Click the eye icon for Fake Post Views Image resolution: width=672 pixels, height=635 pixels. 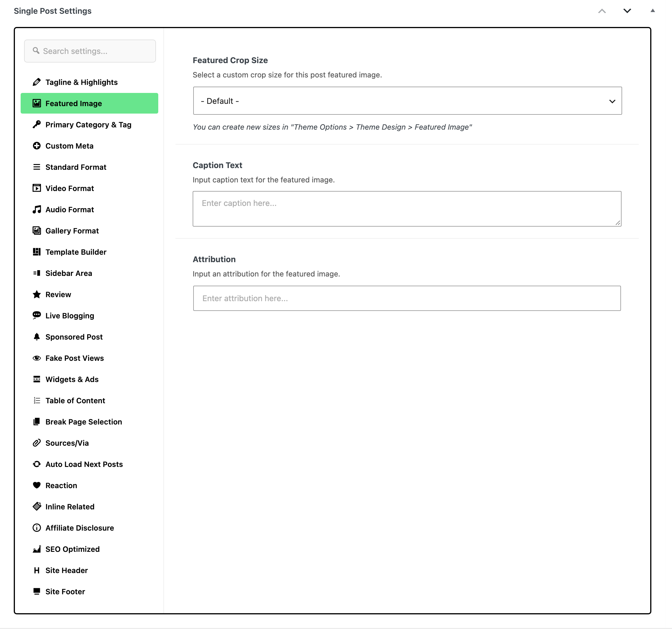pyautogui.click(x=36, y=358)
